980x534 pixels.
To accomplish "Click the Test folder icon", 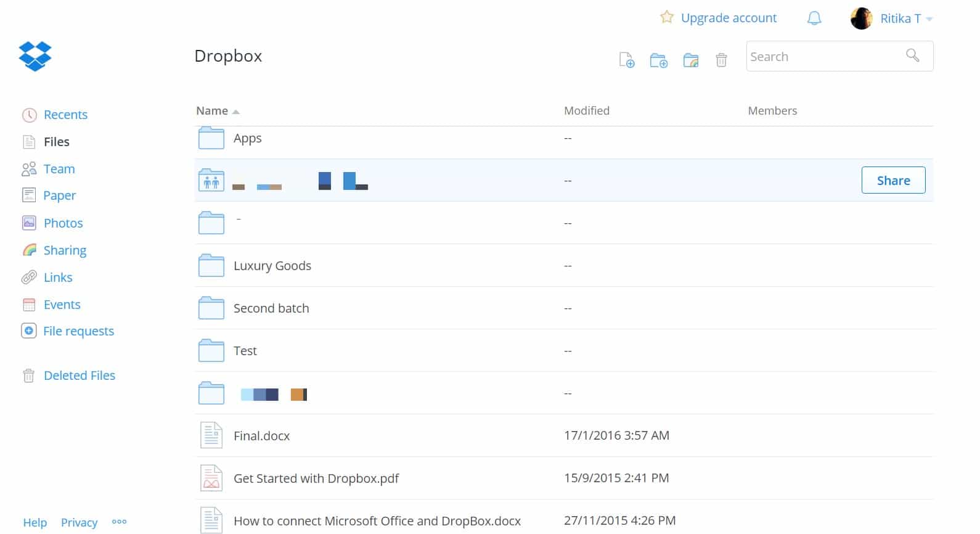I will [x=211, y=350].
